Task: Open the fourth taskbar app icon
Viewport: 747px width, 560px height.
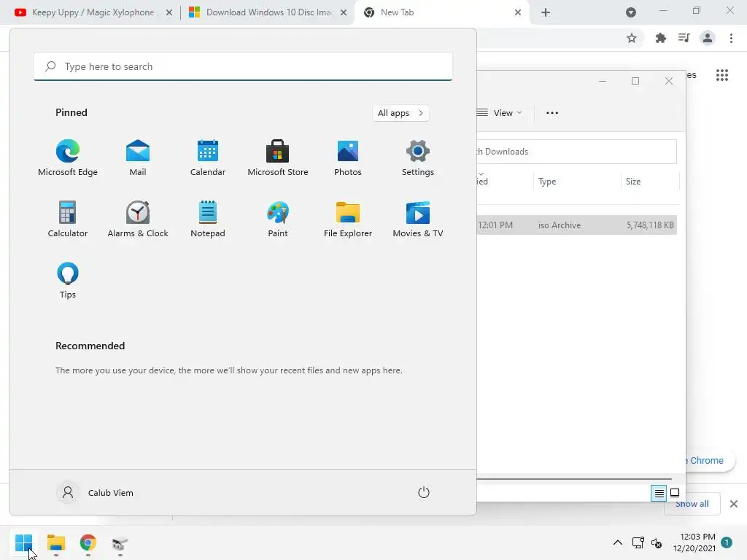Action: tap(120, 542)
